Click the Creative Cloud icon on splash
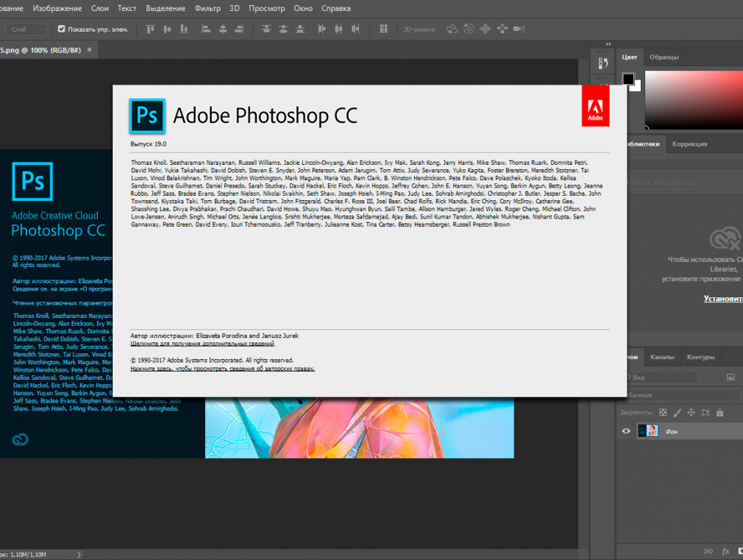The image size is (743, 560). tap(21, 439)
